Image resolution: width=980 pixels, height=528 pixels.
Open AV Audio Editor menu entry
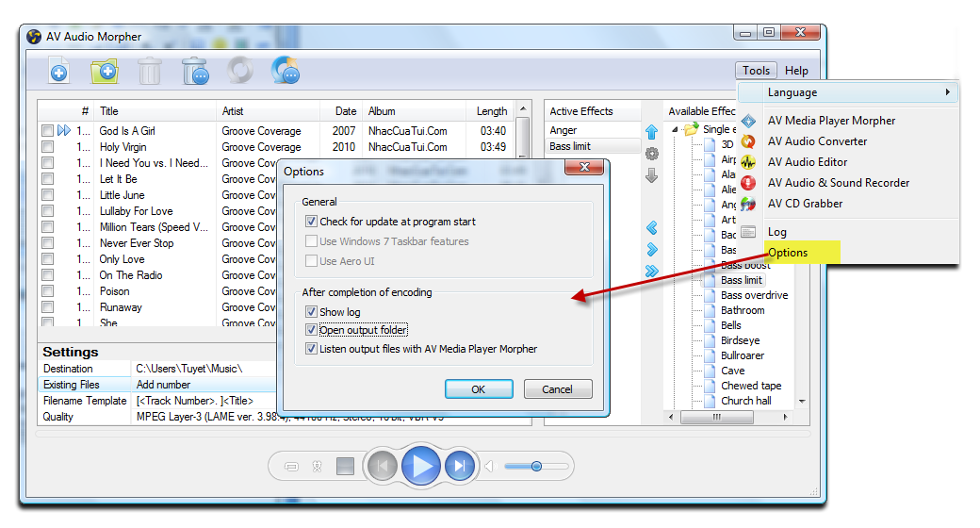point(808,162)
